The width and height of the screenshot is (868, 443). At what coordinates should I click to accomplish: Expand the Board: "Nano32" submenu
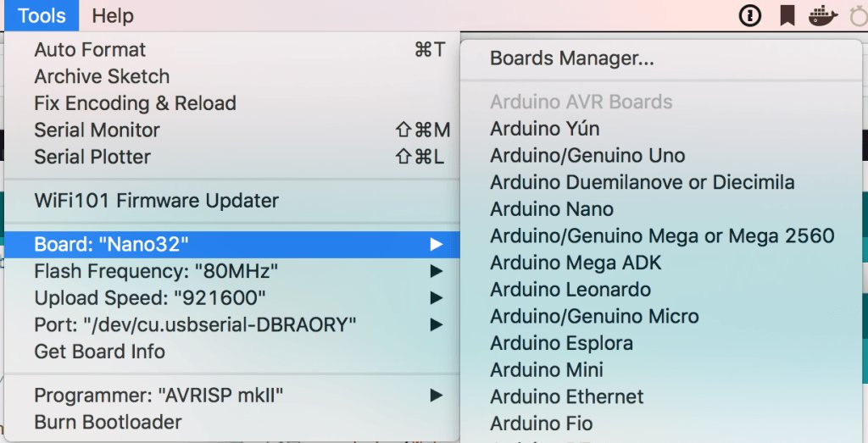[x=232, y=245]
